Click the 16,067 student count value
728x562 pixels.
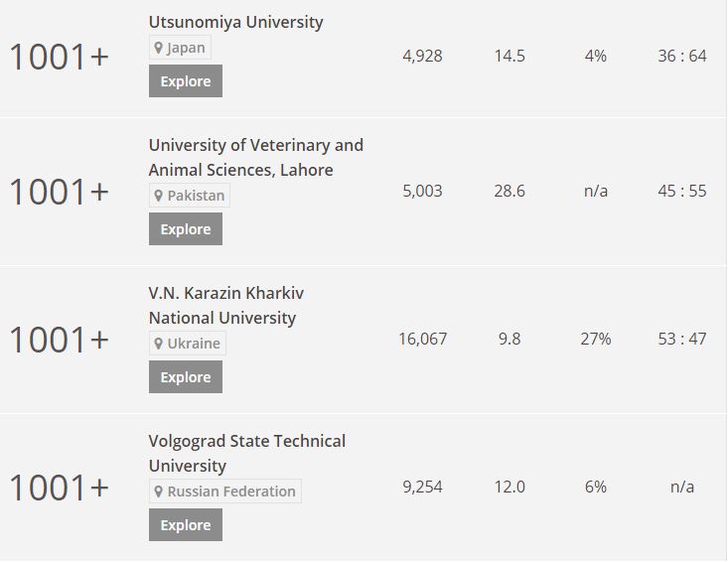(x=423, y=339)
